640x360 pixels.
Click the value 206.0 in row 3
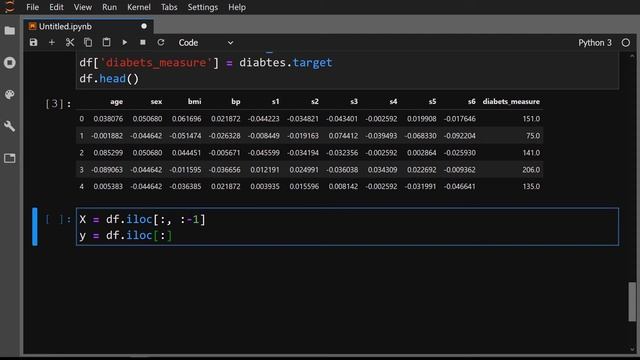[x=531, y=170]
